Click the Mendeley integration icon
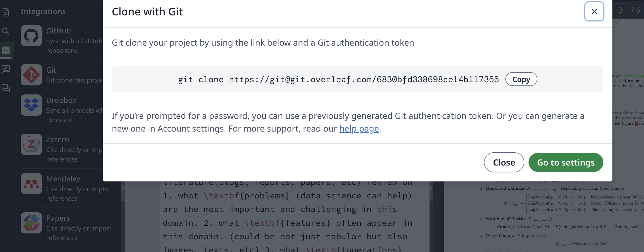Viewport: 644px width, 252px height. [31, 184]
